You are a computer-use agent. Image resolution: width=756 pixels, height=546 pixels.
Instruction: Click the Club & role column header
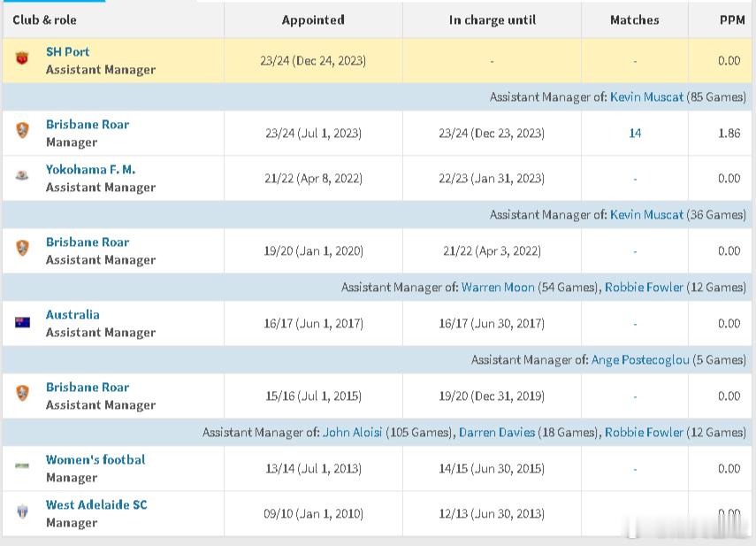[44, 19]
